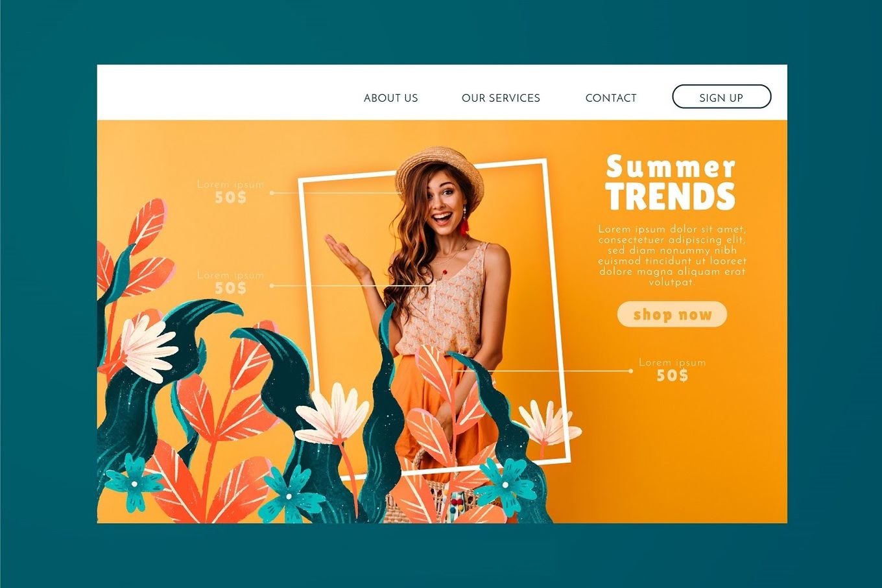The height and width of the screenshot is (588, 882).
Task: Go to the OUR SERVICES page
Action: pyautogui.click(x=501, y=98)
